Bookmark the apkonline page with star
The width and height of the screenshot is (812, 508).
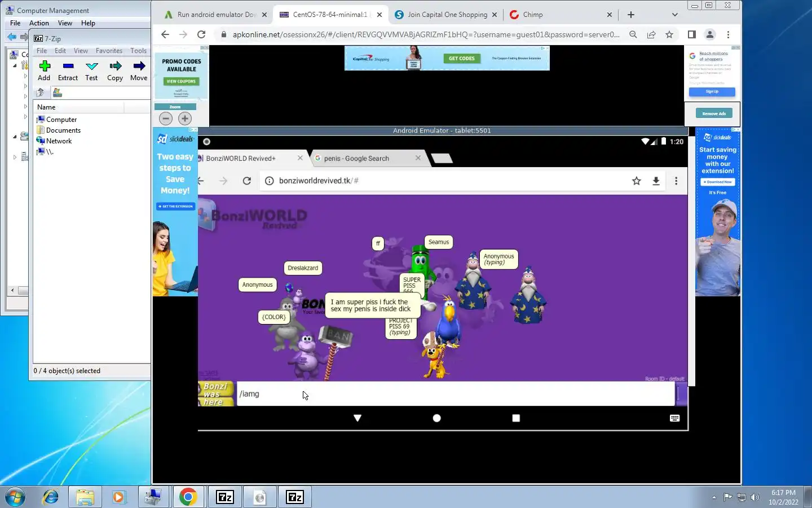click(x=669, y=34)
